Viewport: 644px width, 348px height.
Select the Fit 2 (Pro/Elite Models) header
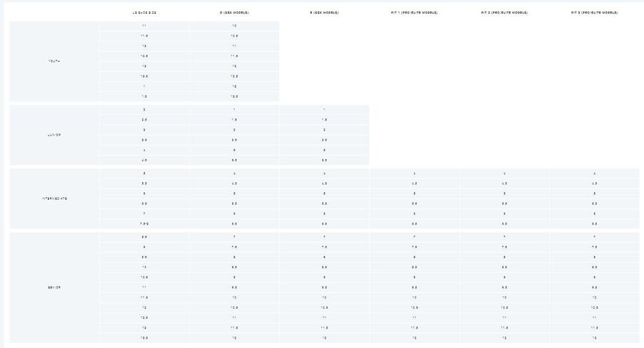click(x=504, y=13)
